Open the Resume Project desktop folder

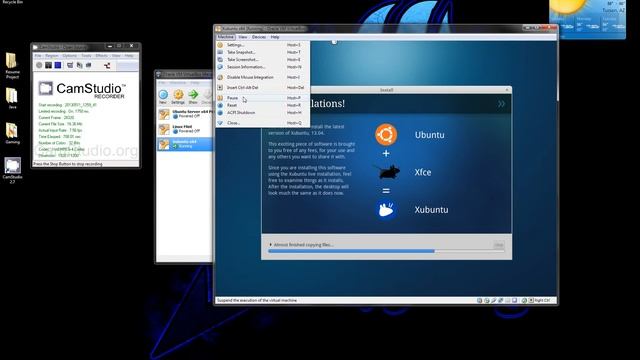(x=12, y=66)
